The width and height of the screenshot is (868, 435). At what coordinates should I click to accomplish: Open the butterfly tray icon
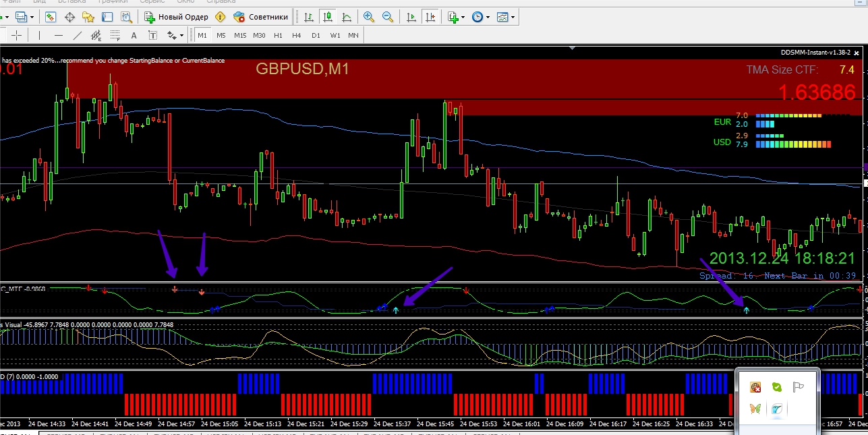click(755, 409)
